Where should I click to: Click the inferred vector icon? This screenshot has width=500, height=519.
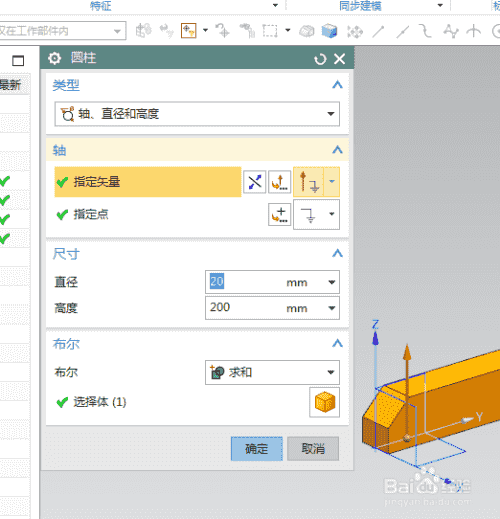pos(308,182)
